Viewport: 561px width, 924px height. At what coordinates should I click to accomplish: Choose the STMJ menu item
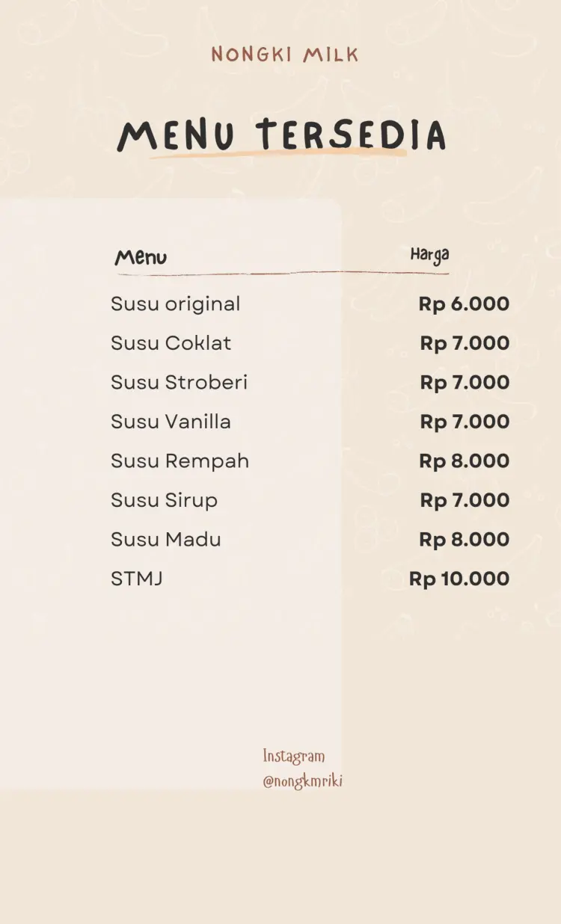(x=136, y=579)
